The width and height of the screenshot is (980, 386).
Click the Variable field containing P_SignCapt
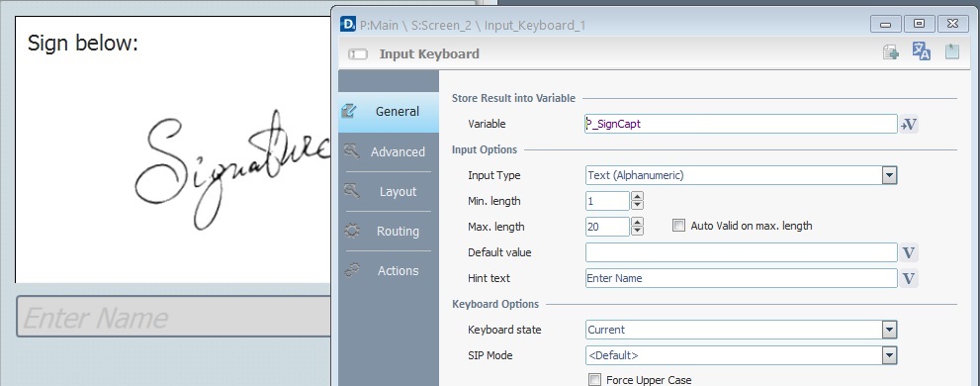pos(741,124)
